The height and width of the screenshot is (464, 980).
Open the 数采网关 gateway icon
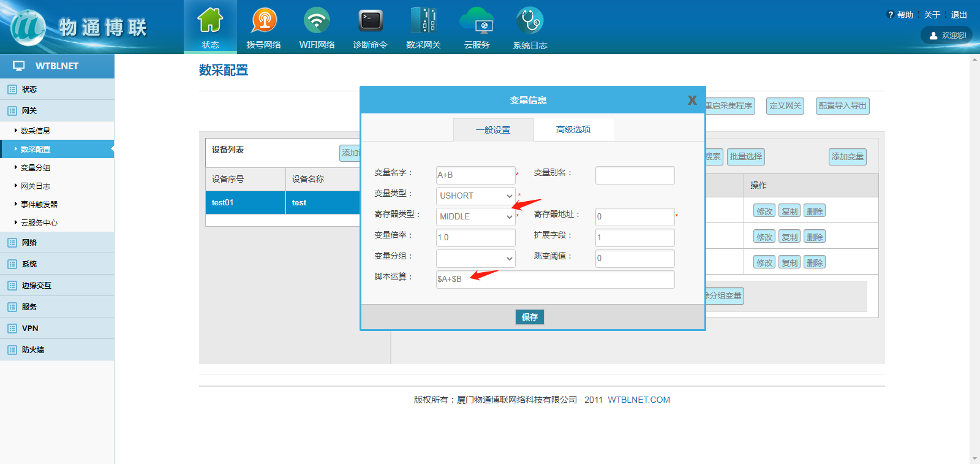pos(423,20)
